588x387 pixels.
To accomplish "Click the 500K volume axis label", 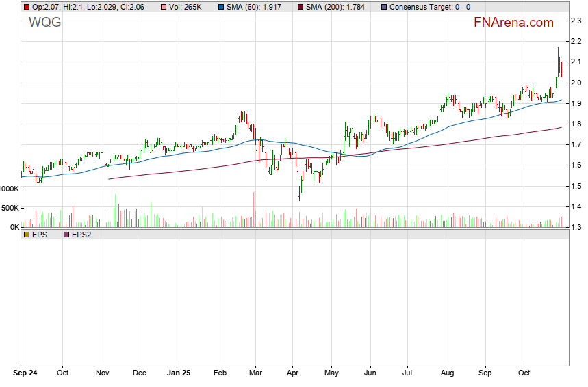I will click(9, 208).
